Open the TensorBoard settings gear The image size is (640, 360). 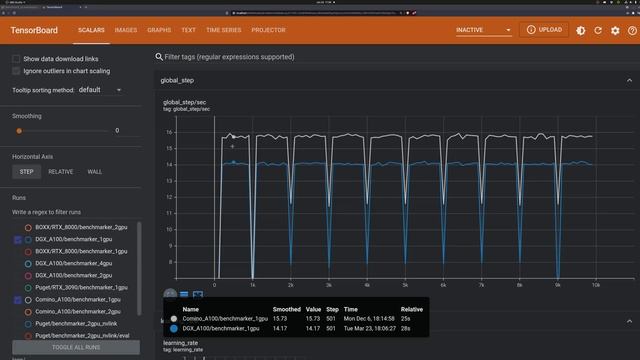(615, 31)
